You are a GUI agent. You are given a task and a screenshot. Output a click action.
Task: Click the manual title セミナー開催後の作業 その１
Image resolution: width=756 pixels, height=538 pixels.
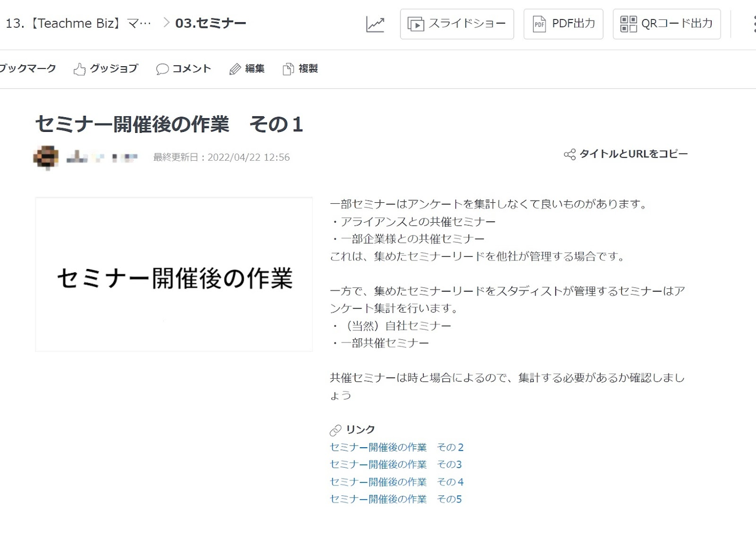pos(169,125)
